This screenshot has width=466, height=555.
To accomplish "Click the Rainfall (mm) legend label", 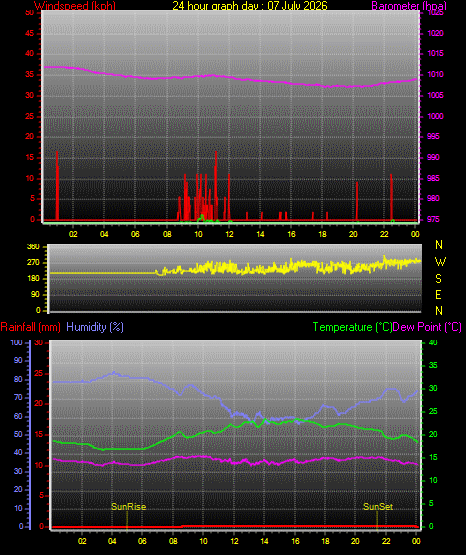I will point(30,327).
